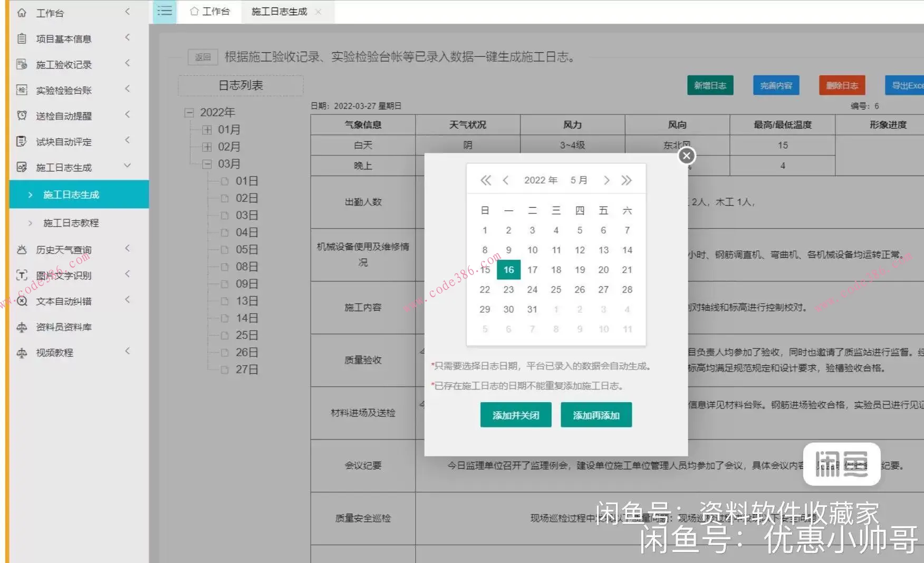
Task: Select the 文本自动纠错 correction icon
Action: (21, 301)
